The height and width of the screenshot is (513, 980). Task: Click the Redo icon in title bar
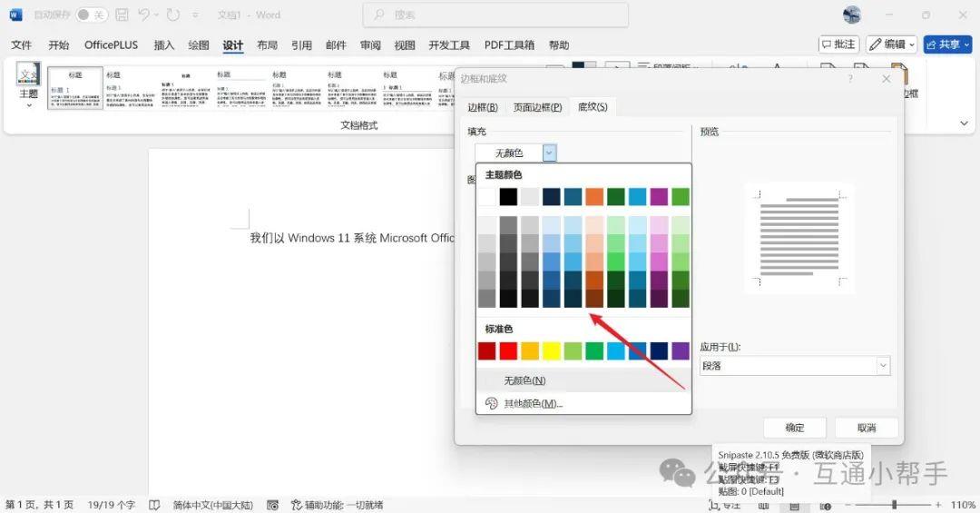tap(173, 15)
